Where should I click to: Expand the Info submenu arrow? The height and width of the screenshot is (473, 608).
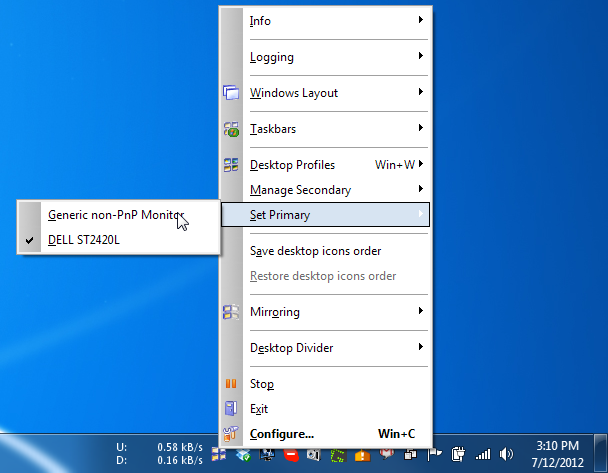tap(421, 21)
